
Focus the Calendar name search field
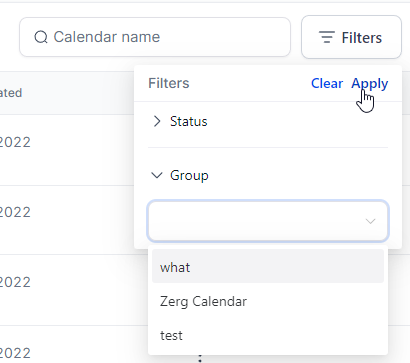point(155,37)
